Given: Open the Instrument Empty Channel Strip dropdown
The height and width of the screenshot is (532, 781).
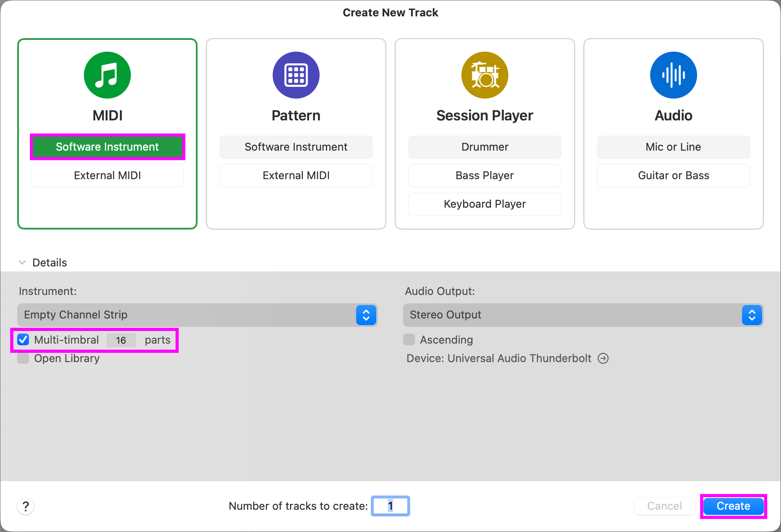Looking at the screenshot, I should 197,315.
